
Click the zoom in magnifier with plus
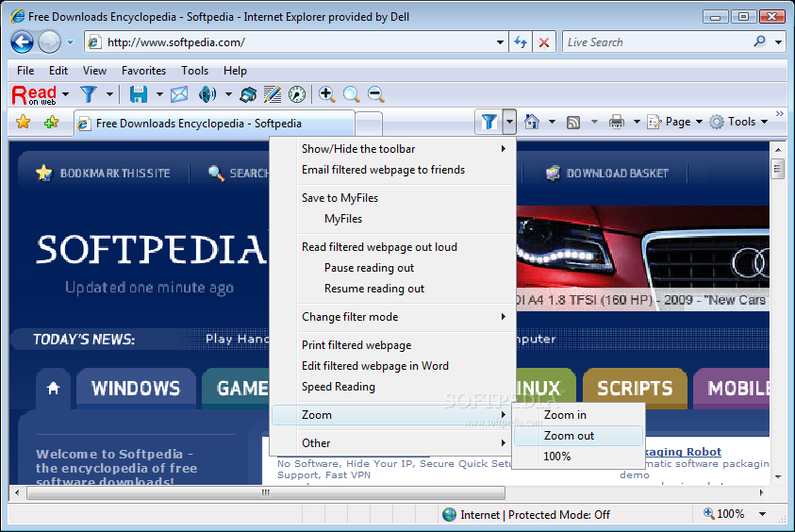tap(326, 94)
